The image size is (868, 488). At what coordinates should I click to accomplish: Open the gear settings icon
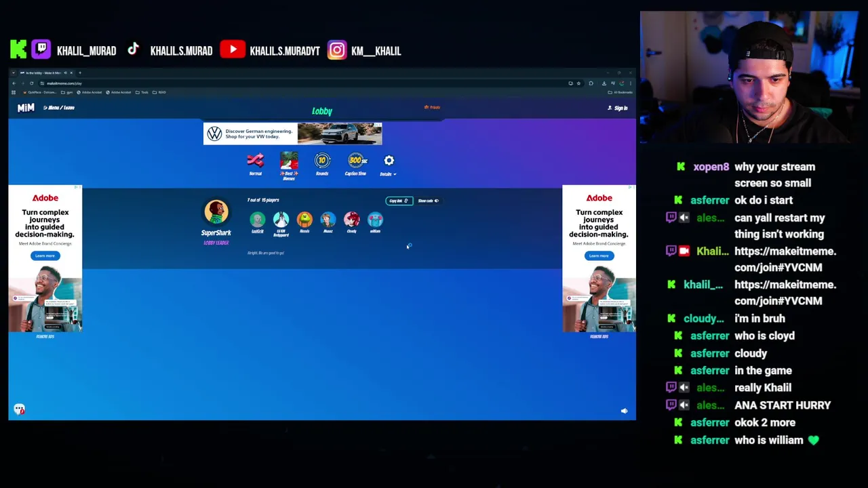[x=389, y=161]
